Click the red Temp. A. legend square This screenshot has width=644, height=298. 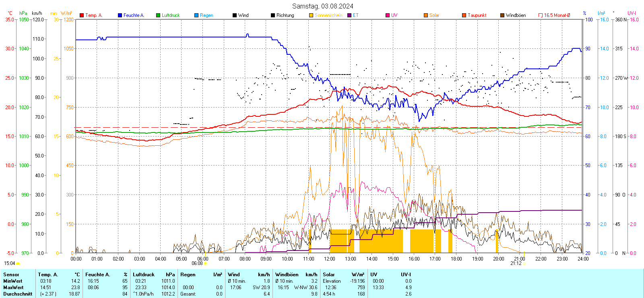[82, 15]
